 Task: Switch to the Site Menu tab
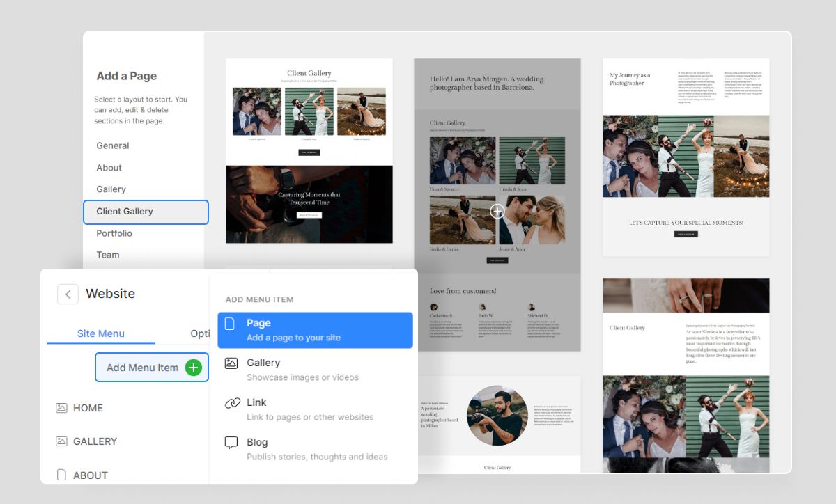100,333
